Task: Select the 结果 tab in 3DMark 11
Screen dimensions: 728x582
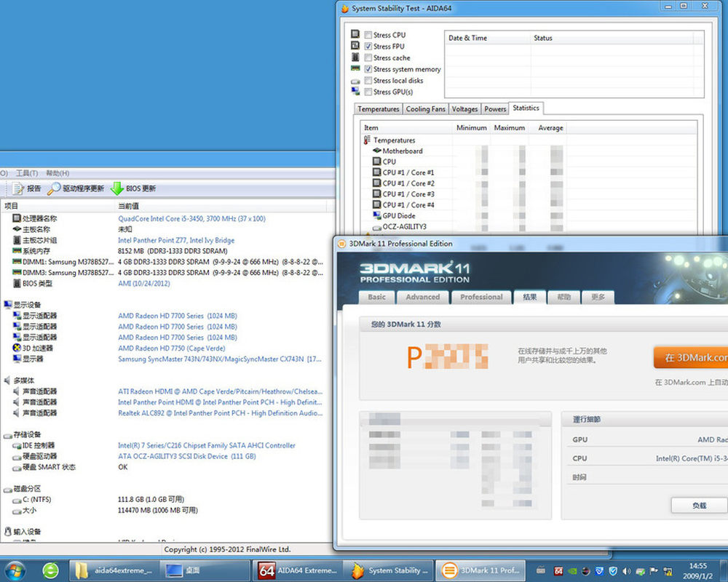Action: click(530, 297)
